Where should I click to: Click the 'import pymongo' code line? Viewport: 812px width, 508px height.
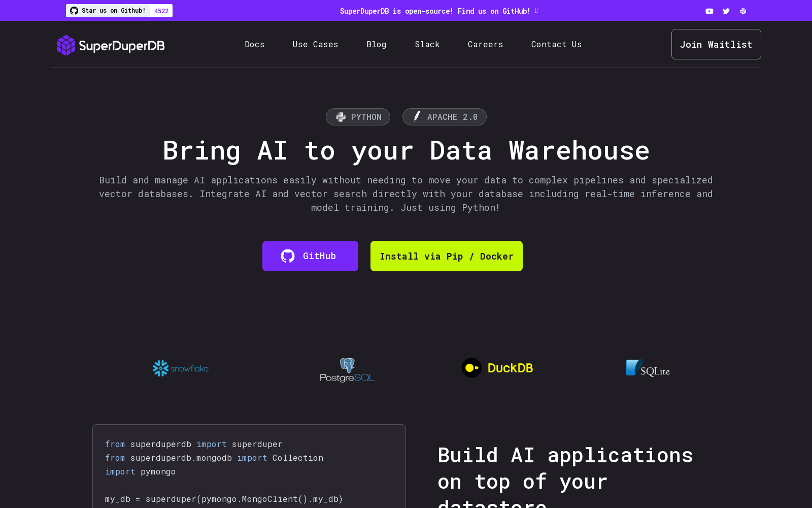[x=141, y=471]
